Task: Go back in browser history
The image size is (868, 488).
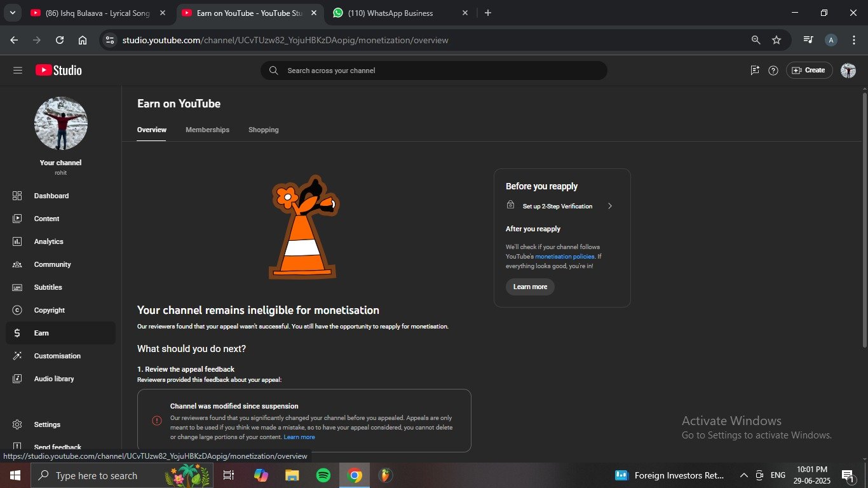Action: pos(14,40)
